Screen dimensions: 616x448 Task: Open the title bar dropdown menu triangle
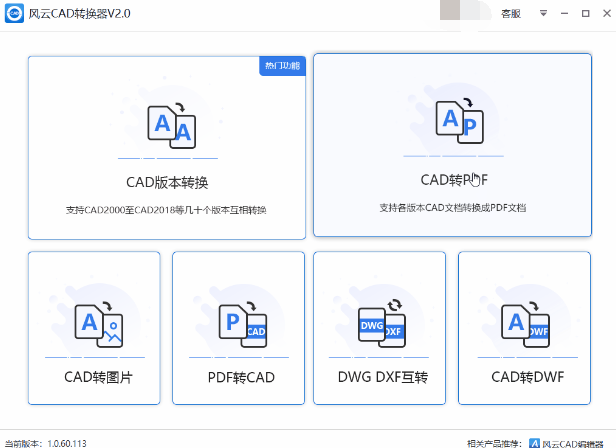pyautogui.click(x=543, y=13)
